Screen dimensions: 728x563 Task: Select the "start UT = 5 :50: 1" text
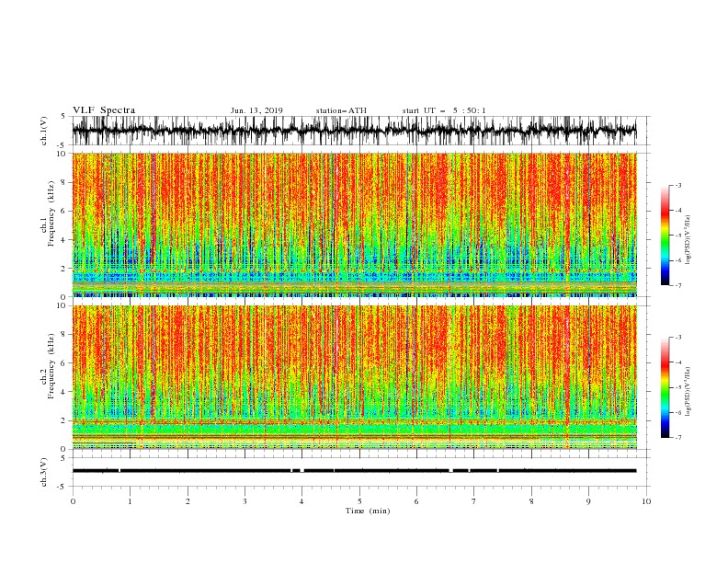(x=444, y=110)
